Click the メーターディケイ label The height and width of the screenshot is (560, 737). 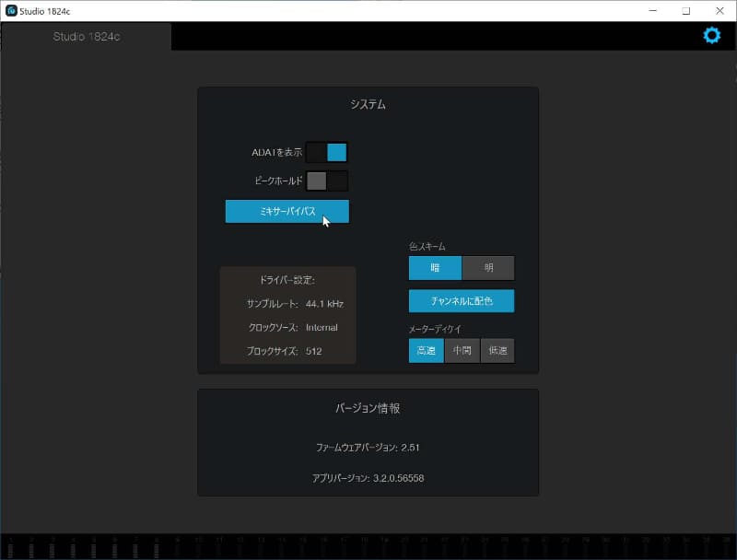point(435,329)
